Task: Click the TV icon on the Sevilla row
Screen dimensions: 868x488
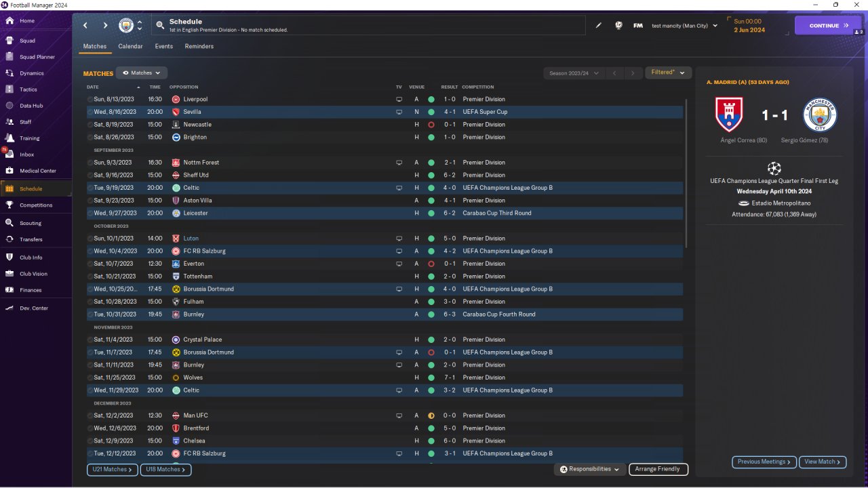Action: click(399, 112)
